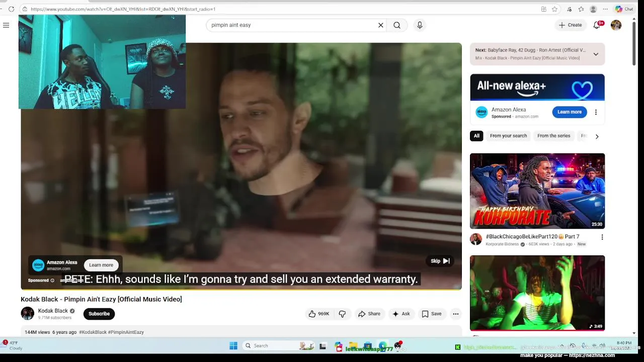644x362 pixels.
Task: Open Edge settings and more menu
Action: tap(605, 9)
